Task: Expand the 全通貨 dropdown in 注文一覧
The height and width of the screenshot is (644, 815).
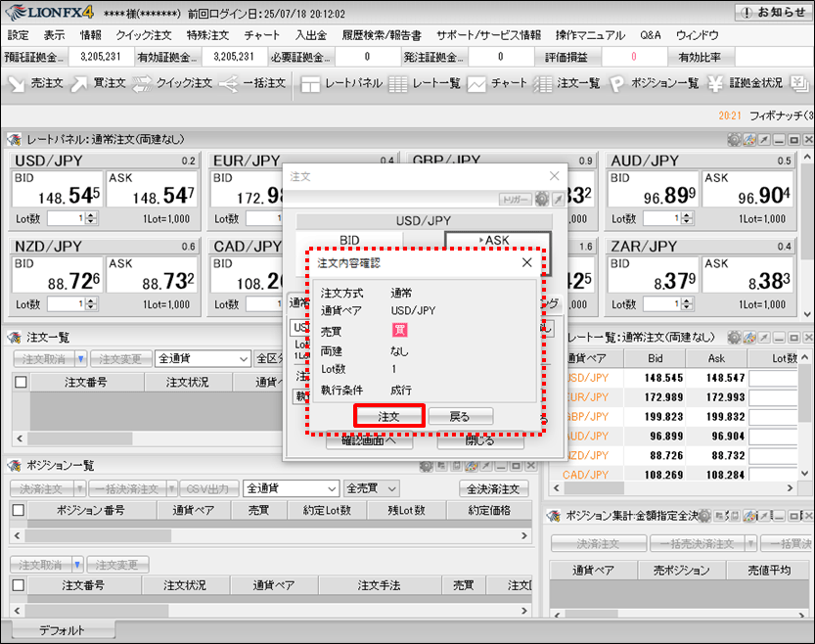Action: point(203,359)
